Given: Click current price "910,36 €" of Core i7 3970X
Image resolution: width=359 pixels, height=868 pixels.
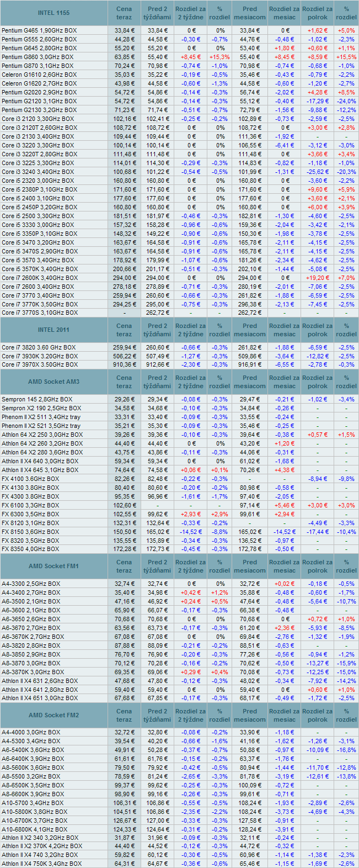Looking at the screenshot, I should 124,364.
